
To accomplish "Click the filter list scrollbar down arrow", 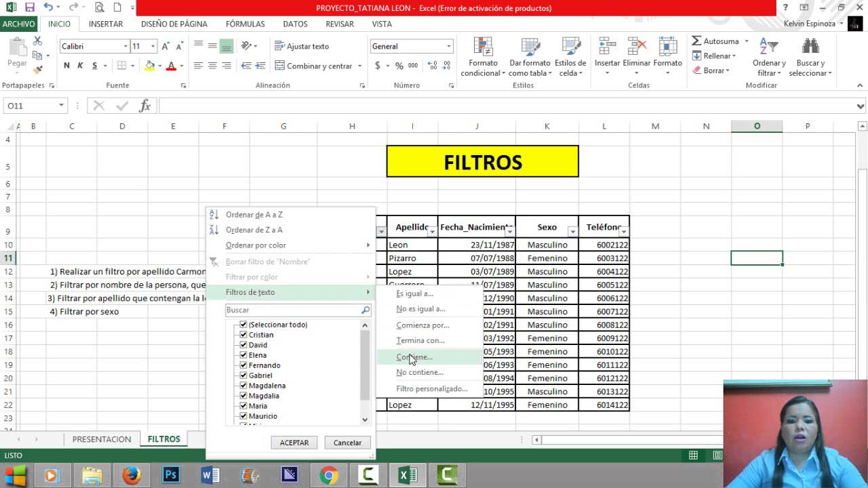I will pos(365,420).
